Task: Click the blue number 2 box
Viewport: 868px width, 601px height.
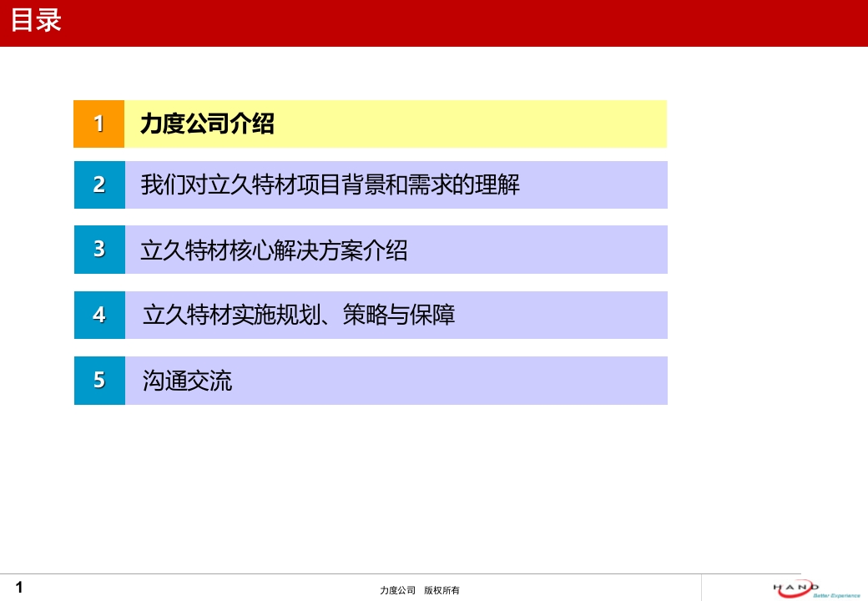Action: click(99, 184)
